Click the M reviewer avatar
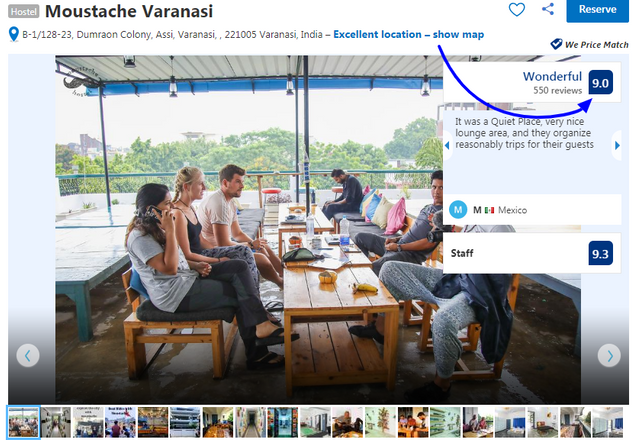 pyautogui.click(x=458, y=210)
